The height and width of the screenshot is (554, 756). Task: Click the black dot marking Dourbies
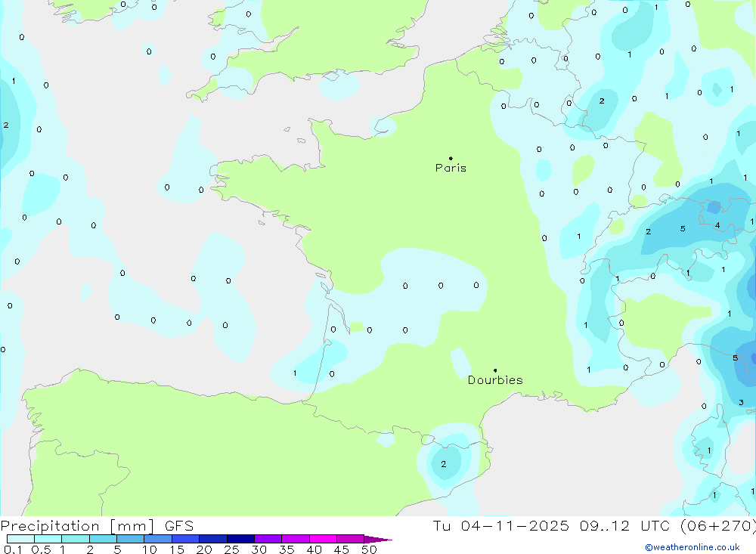click(x=495, y=370)
